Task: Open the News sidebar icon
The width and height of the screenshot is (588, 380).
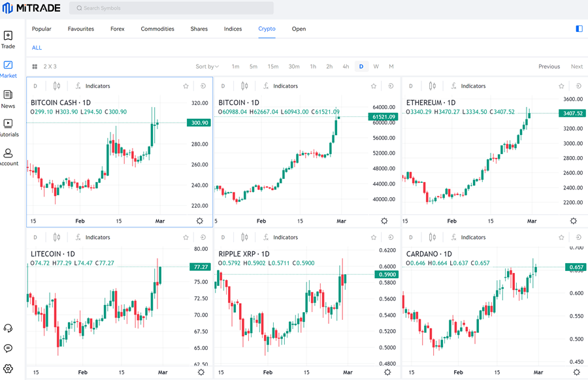Action: tap(8, 99)
